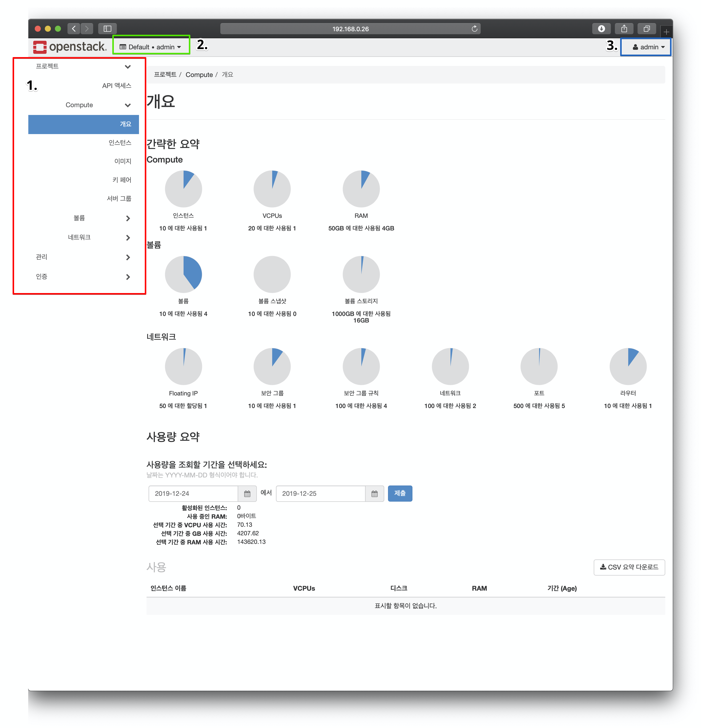Open the Safari downloads icon

(x=601, y=29)
